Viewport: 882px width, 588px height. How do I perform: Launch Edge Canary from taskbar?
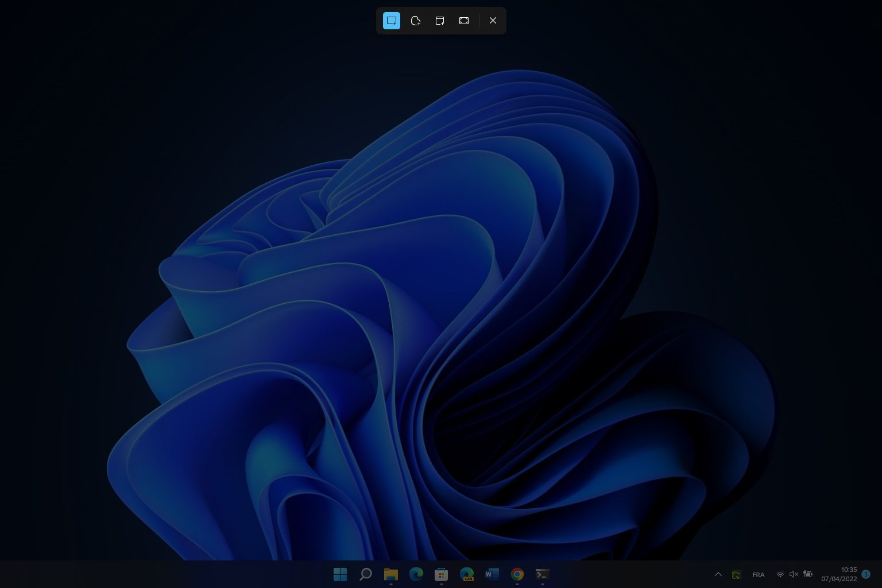[466, 574]
